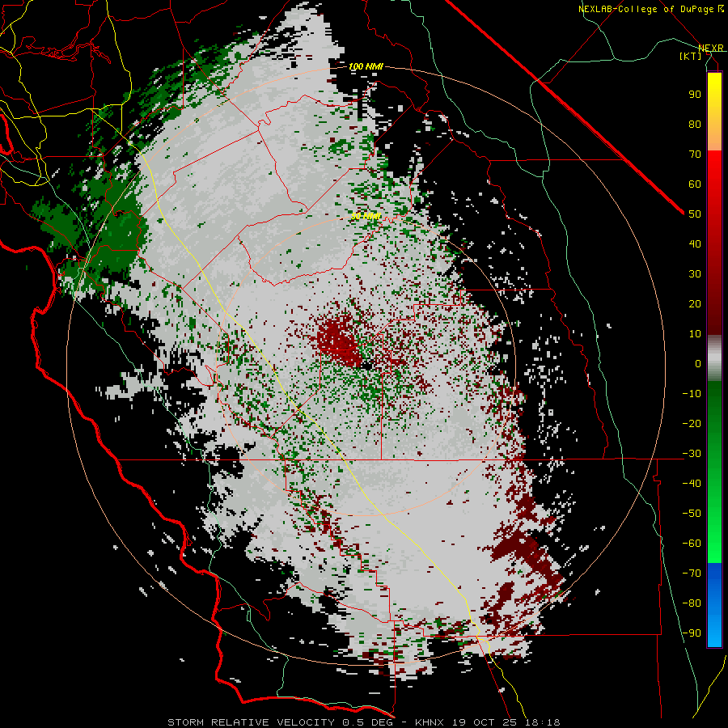Click the 100 NMI range ring label
The image size is (728, 728).
(x=366, y=67)
